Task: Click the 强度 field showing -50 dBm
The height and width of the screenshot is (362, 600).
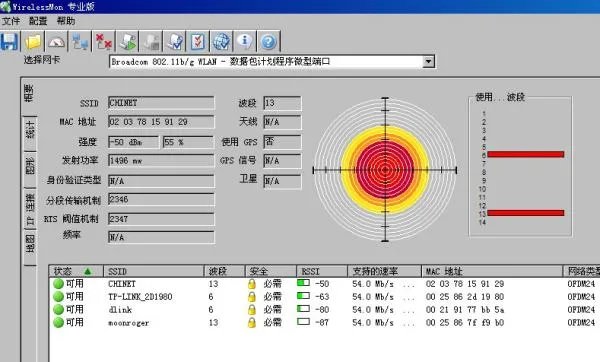Action: point(134,142)
